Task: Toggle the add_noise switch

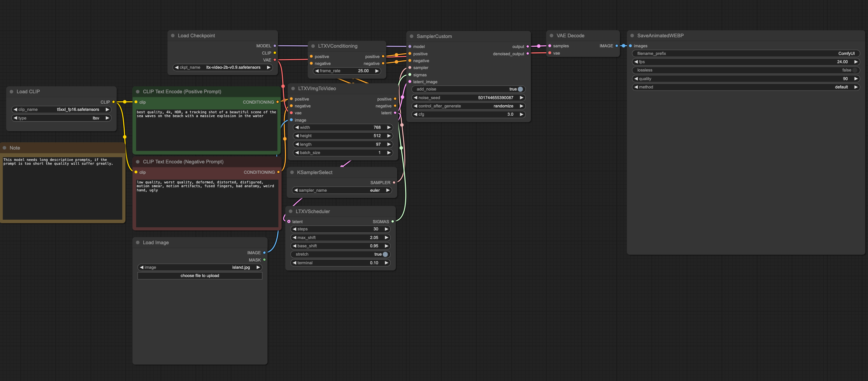Action: (520, 89)
